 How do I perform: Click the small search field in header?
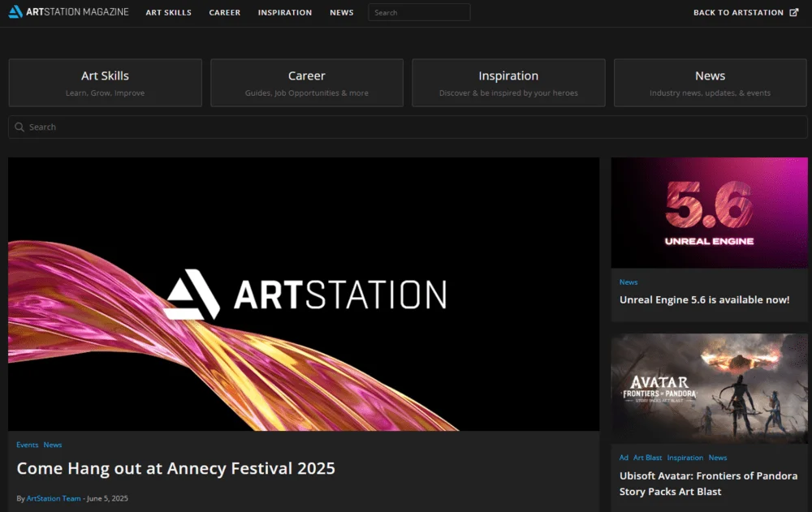click(418, 12)
